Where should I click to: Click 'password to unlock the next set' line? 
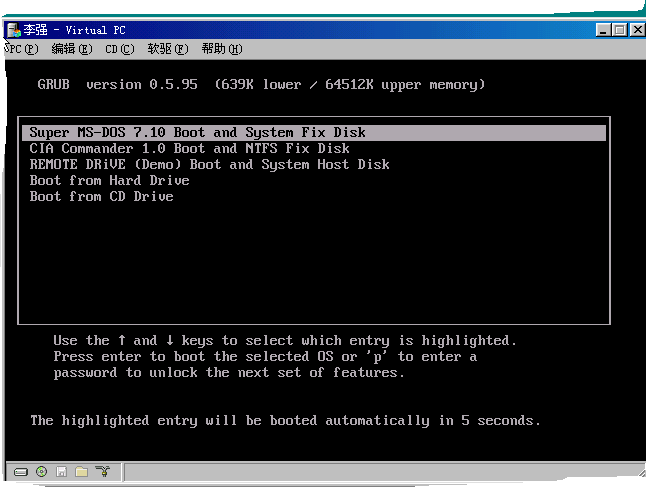[x=229, y=373]
